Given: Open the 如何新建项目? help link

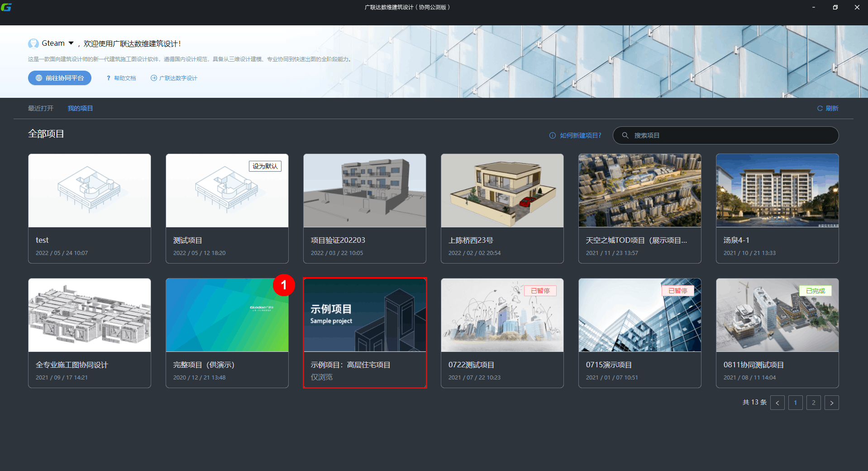Looking at the screenshot, I should [x=575, y=135].
